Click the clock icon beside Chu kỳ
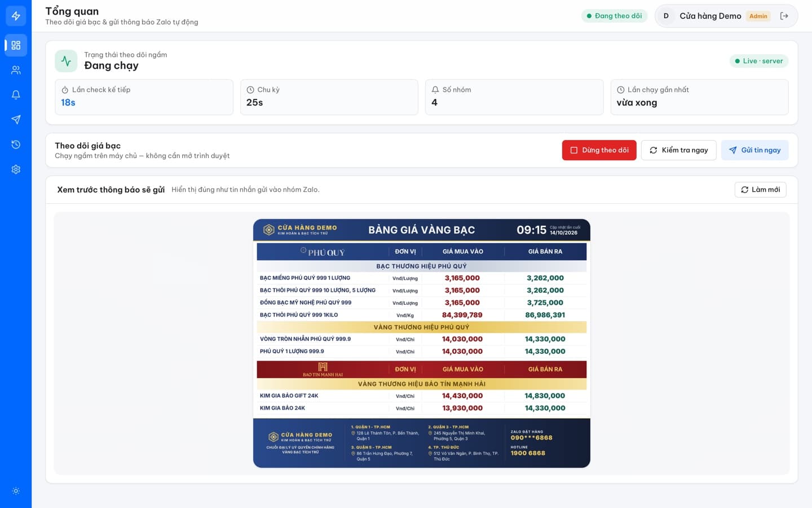This screenshot has width=812, height=508. coord(250,90)
